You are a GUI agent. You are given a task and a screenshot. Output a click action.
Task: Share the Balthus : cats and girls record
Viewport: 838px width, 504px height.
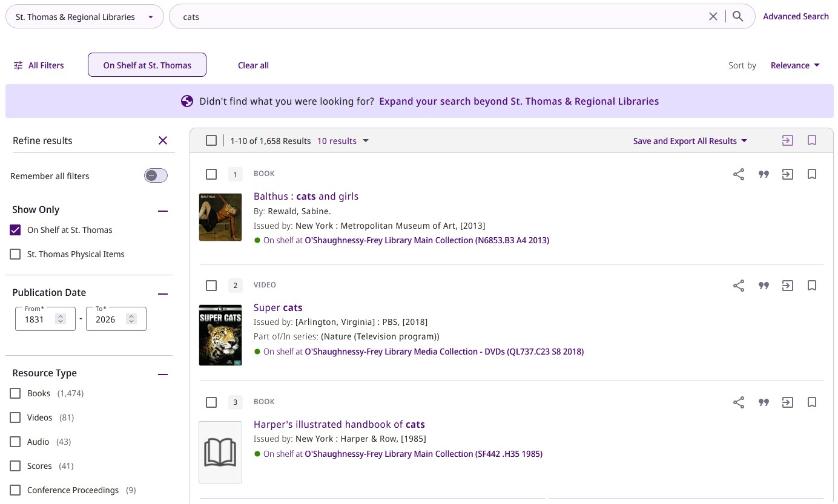coord(739,174)
